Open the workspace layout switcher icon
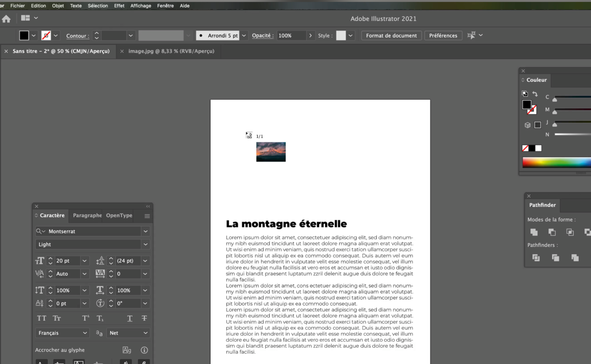The image size is (591, 364). (x=26, y=18)
